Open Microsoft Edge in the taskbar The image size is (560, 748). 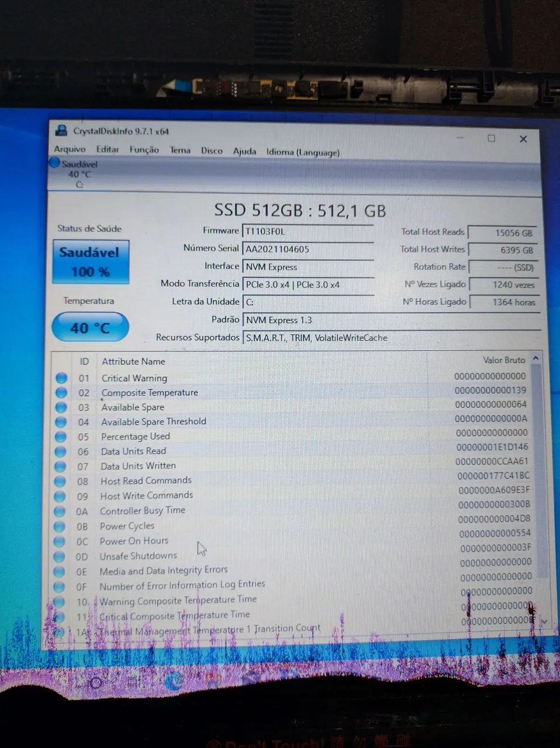point(173,681)
